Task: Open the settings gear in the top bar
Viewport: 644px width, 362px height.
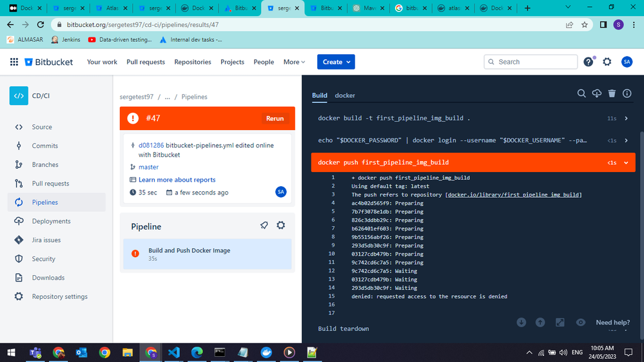Action: point(607,62)
